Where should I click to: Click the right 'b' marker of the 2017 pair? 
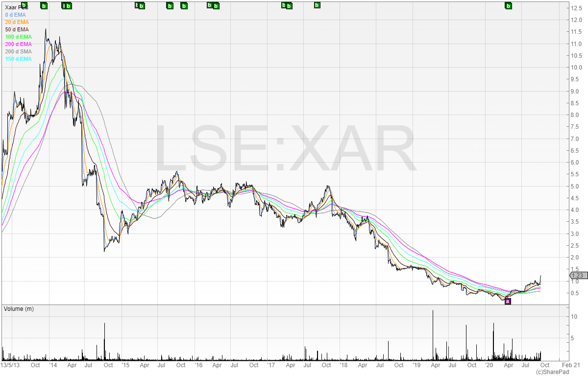pos(289,6)
